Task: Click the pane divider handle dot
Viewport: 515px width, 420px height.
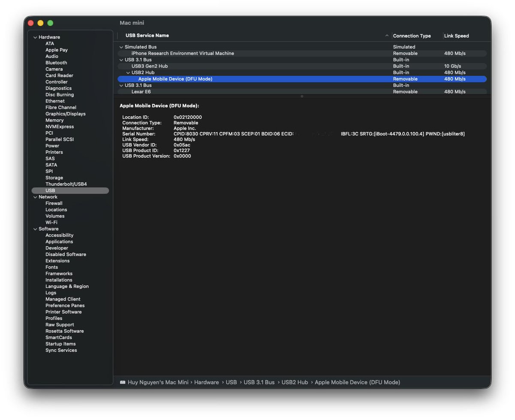Action: (x=302, y=97)
